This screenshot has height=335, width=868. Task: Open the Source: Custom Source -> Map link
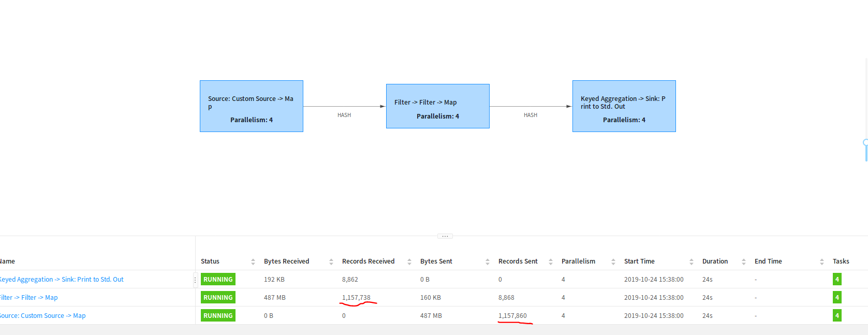click(x=43, y=316)
